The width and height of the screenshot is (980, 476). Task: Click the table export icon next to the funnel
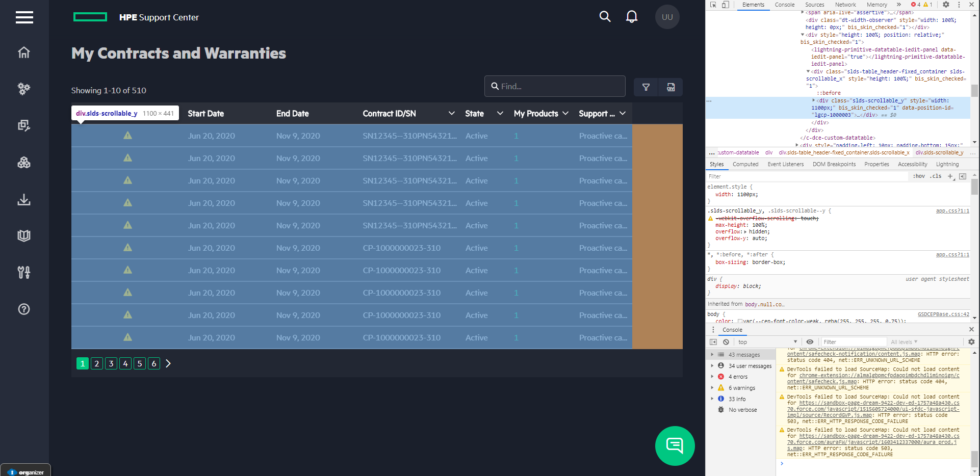coord(670,87)
